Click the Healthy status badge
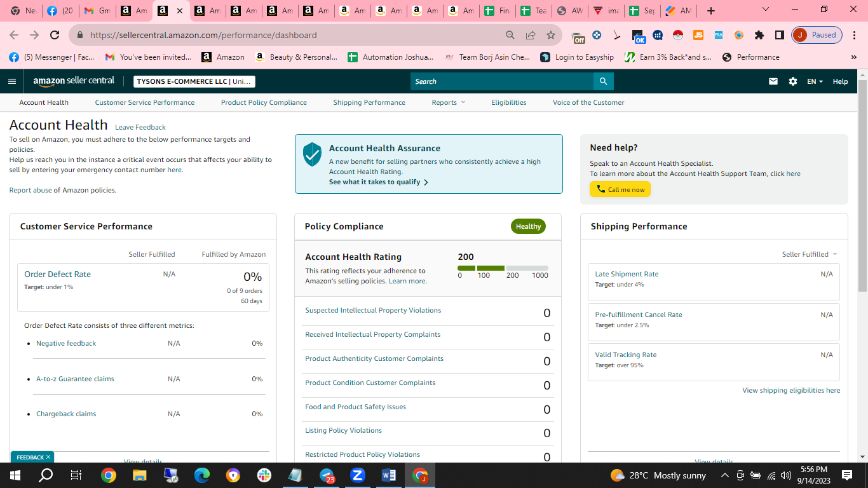Viewport: 868px width, 488px height. tap(528, 226)
